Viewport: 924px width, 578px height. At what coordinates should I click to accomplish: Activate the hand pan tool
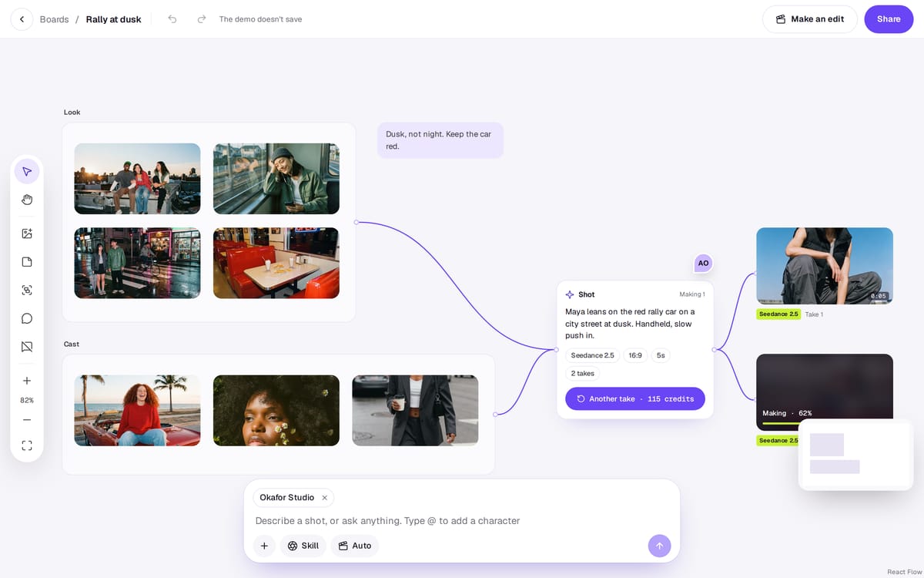[x=27, y=200]
